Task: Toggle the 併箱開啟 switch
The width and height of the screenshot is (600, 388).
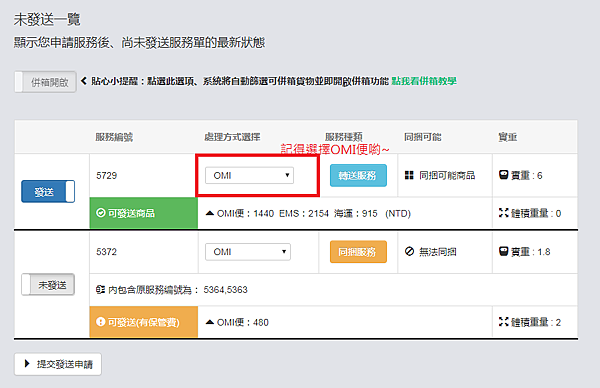Action: click(45, 82)
